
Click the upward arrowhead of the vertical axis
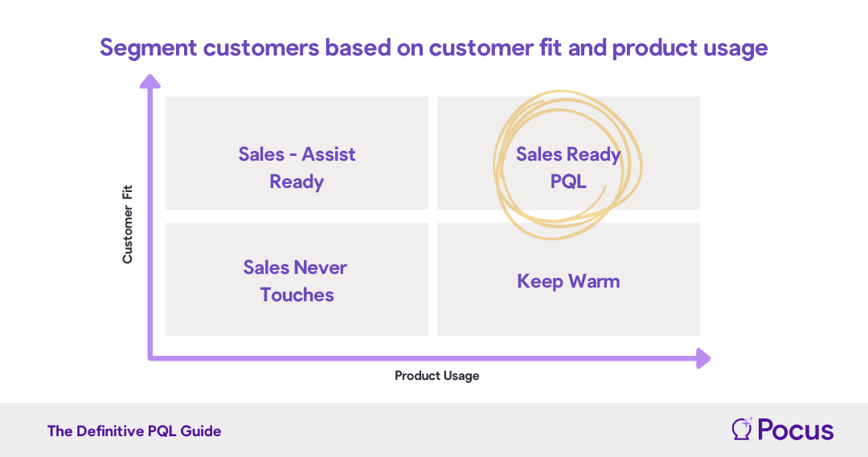(x=150, y=81)
